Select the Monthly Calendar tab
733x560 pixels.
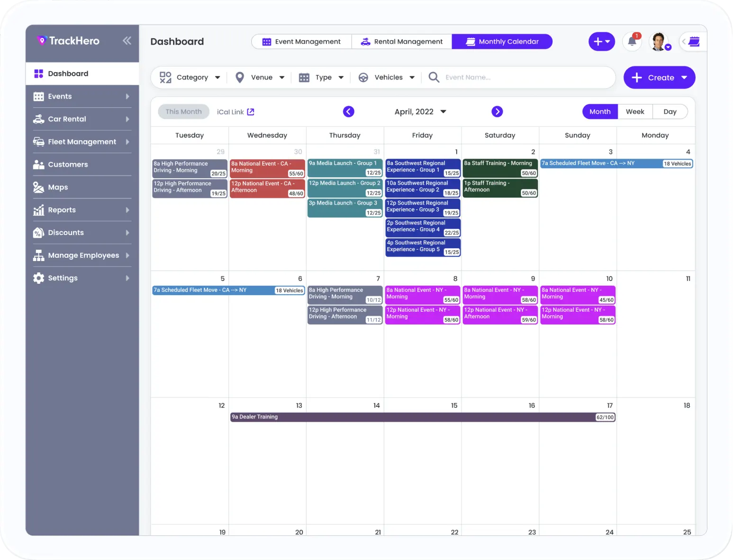tap(502, 42)
